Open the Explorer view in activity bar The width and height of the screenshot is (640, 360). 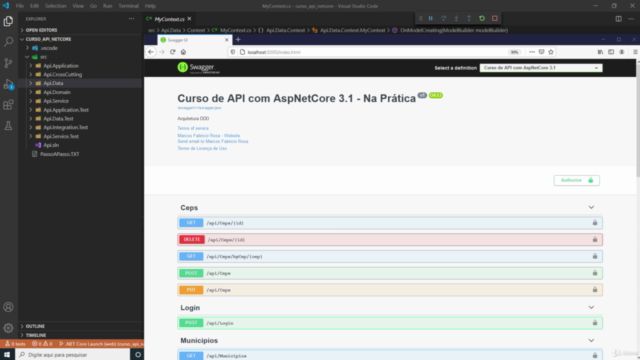(8, 21)
